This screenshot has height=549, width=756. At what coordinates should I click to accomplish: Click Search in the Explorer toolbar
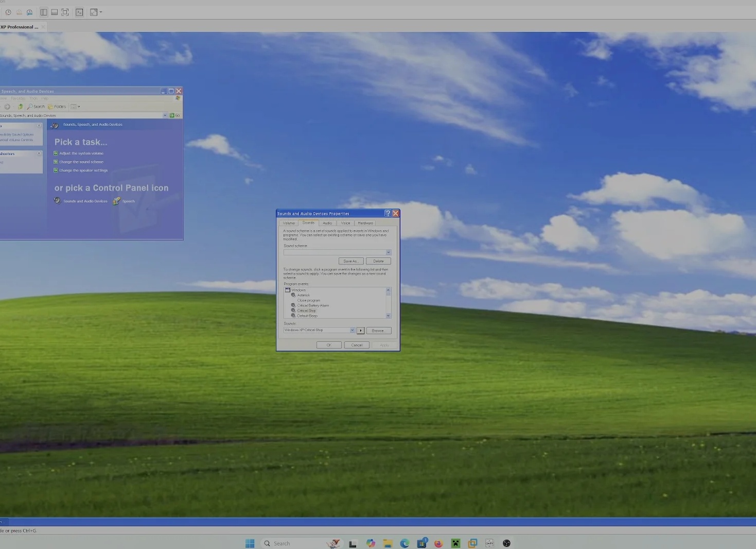pos(36,107)
